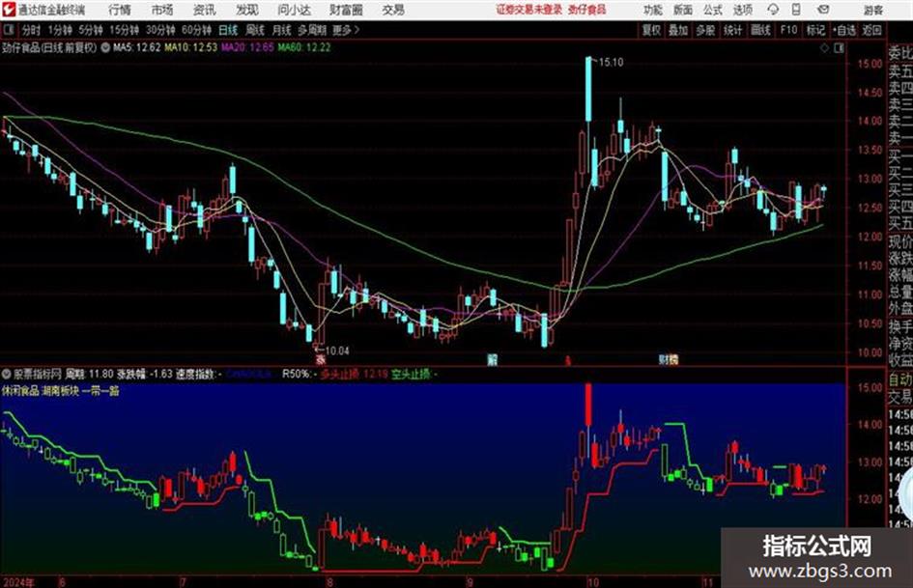
Task: Click the 10 month marker on time axis
Action: point(593,581)
